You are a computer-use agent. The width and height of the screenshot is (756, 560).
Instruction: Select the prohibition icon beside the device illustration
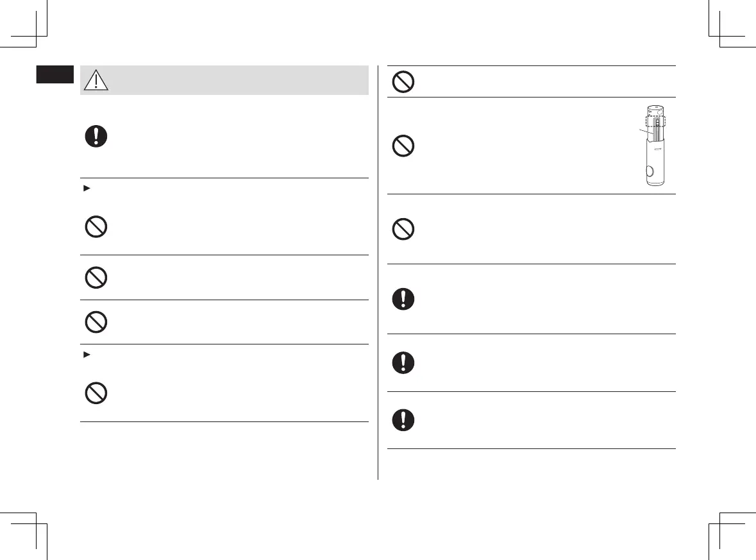tap(403, 146)
